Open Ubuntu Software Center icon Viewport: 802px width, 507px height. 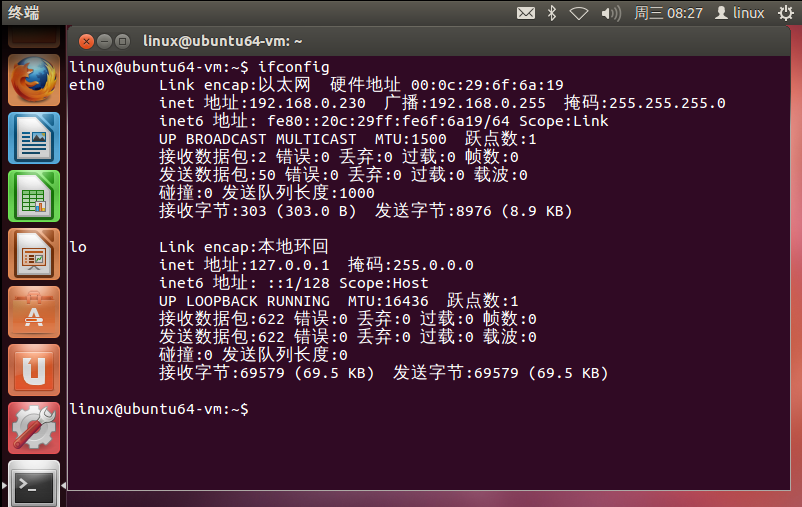tap(34, 312)
